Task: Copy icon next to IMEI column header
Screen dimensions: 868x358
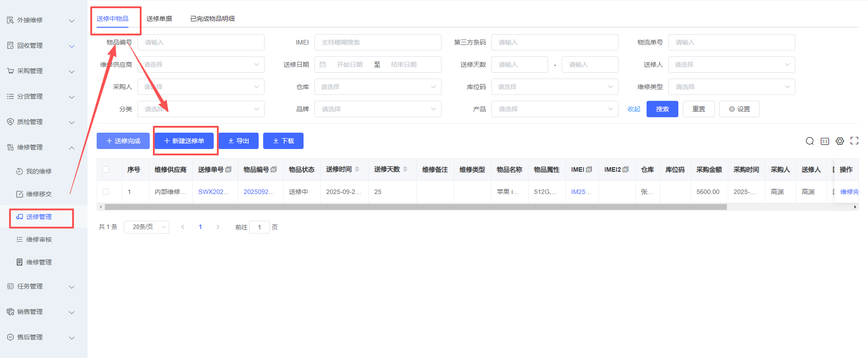Action: 589,169
